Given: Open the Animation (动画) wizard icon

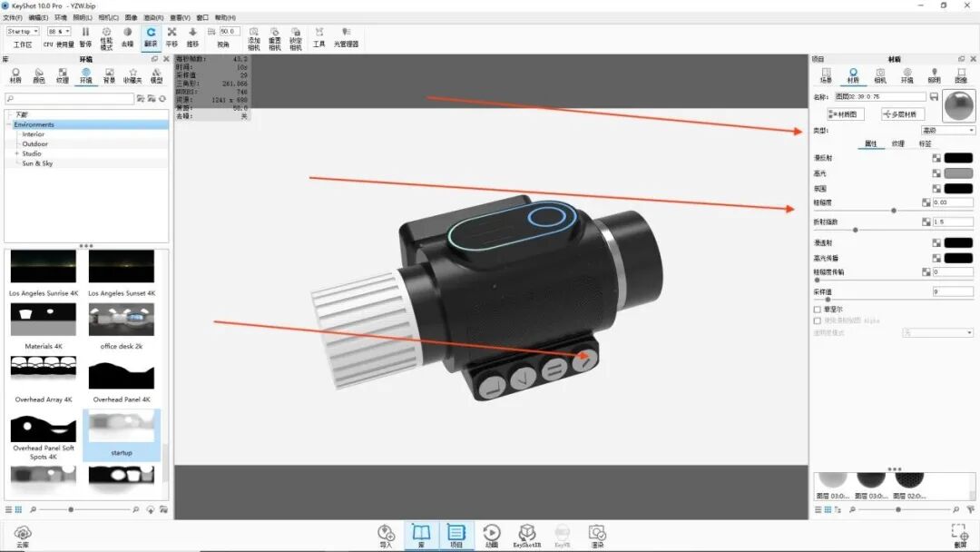Looking at the screenshot, I should 492,533.
